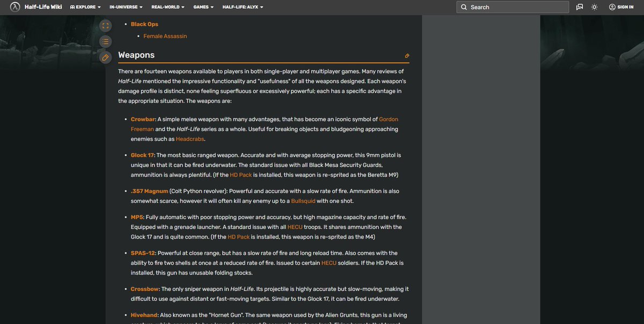Viewport: 644px width, 324px height.
Task: Click the text "(Colt Python revolver)"
Action: pos(199,191)
